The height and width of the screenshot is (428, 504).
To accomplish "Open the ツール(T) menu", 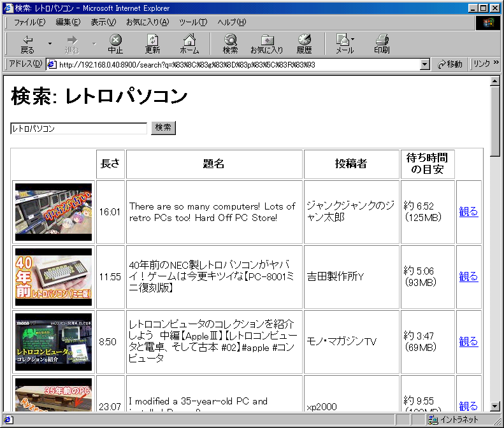I will click(193, 22).
